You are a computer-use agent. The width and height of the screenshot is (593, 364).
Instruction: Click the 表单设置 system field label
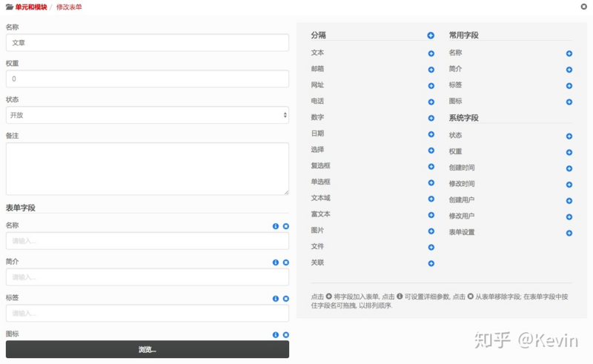click(462, 232)
